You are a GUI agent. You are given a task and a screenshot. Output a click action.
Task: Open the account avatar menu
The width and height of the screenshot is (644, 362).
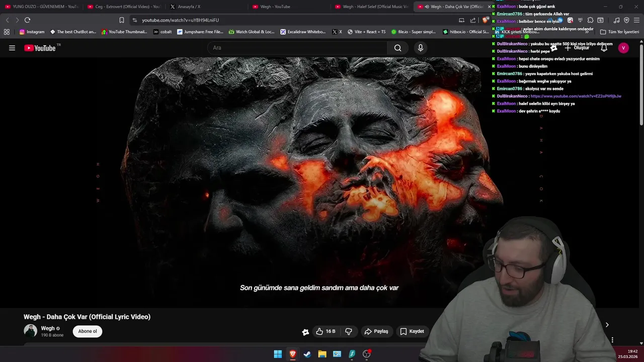[x=623, y=48]
